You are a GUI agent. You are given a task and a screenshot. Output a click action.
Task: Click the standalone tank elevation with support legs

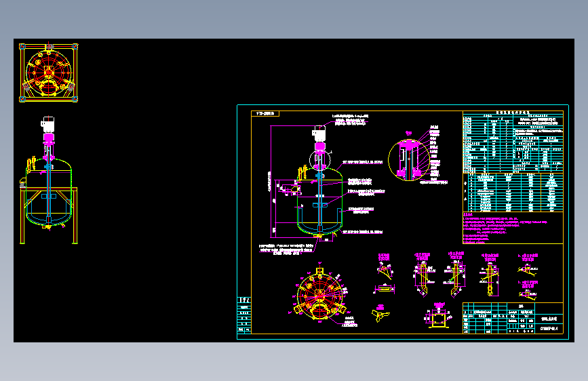(48, 180)
